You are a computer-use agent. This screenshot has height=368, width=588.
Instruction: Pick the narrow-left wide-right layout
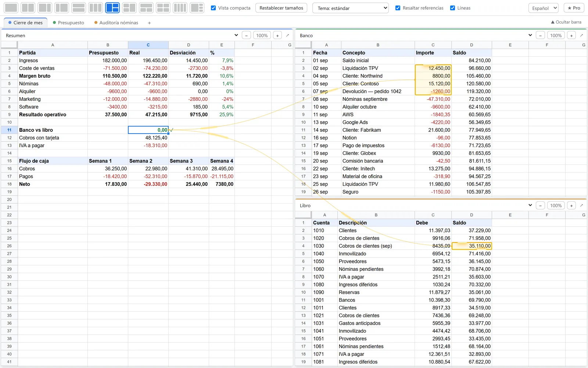pyautogui.click(x=62, y=8)
